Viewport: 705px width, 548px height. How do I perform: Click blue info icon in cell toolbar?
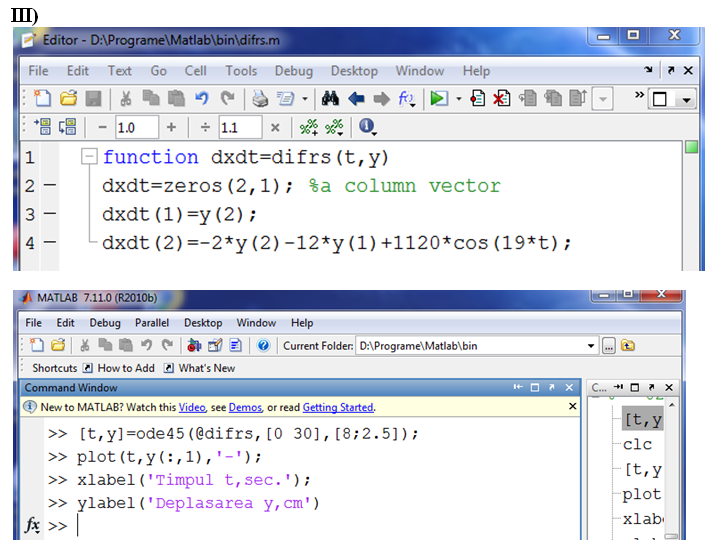(366, 126)
